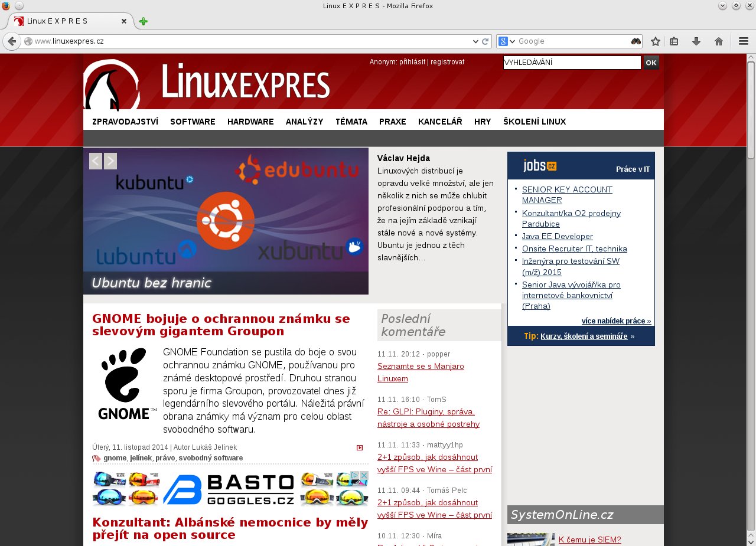Click the small red arrow icon beside the article date
This screenshot has width=756, height=546.
[360, 447]
